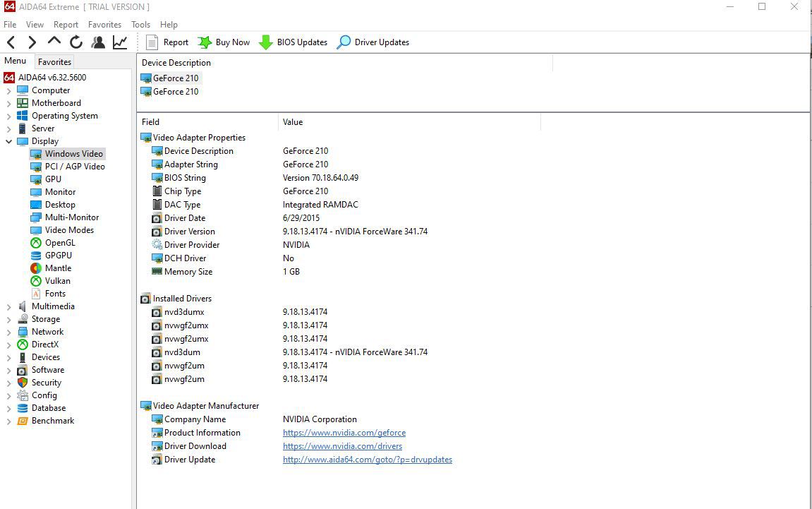The height and width of the screenshot is (509, 812).
Task: Select the Windows Video tree item
Action: pos(73,154)
